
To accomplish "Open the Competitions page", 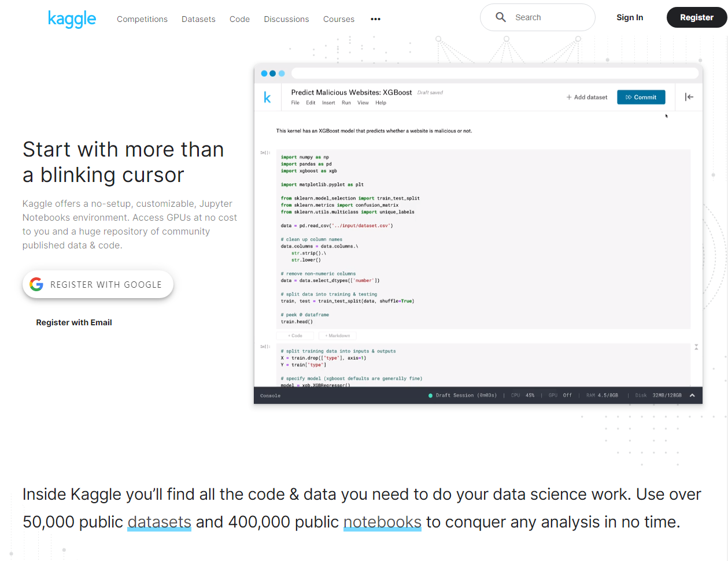I will coord(142,19).
